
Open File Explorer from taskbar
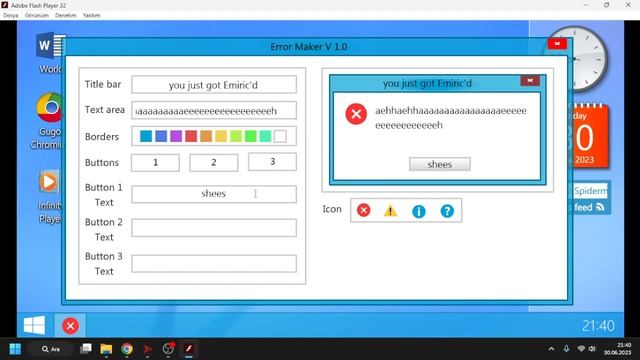point(106,349)
